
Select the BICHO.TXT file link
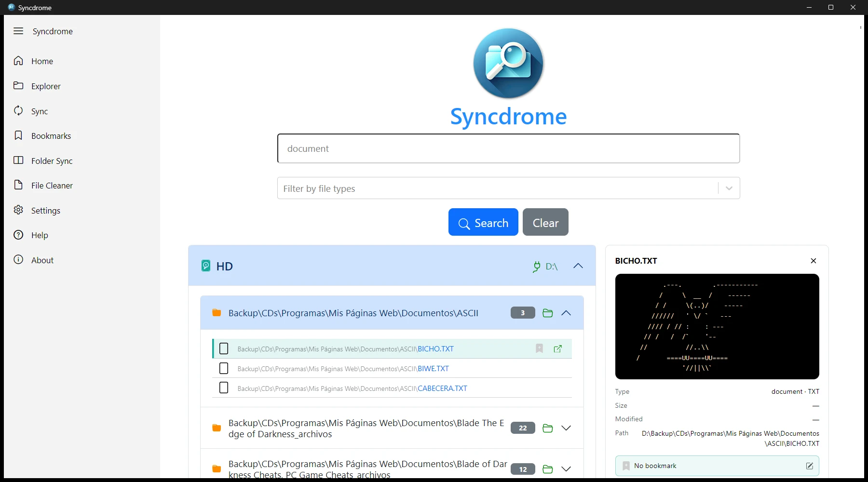(x=435, y=349)
